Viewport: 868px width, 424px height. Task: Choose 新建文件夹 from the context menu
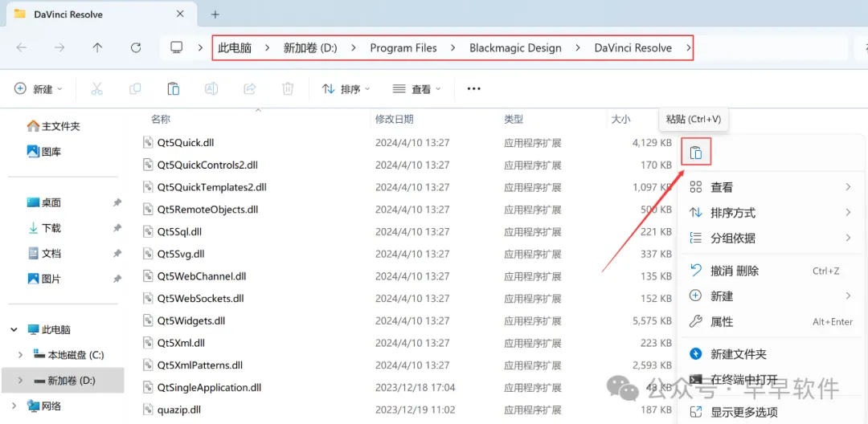coord(771,354)
